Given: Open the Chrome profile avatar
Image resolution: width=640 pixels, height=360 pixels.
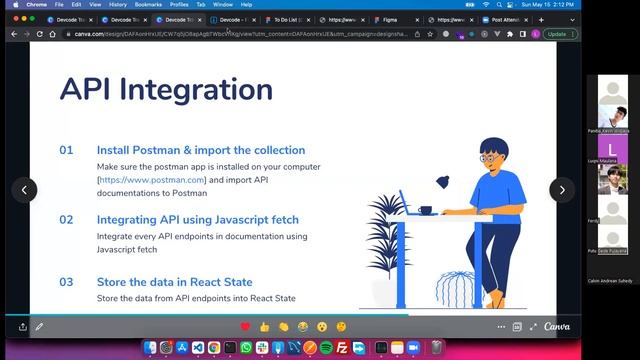Looking at the screenshot, I should (x=535, y=34).
